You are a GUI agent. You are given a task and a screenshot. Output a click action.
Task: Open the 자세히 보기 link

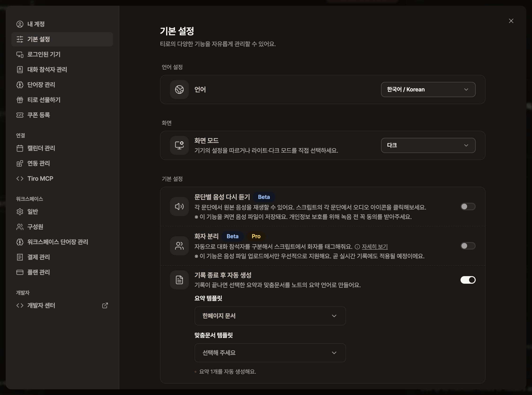375,247
